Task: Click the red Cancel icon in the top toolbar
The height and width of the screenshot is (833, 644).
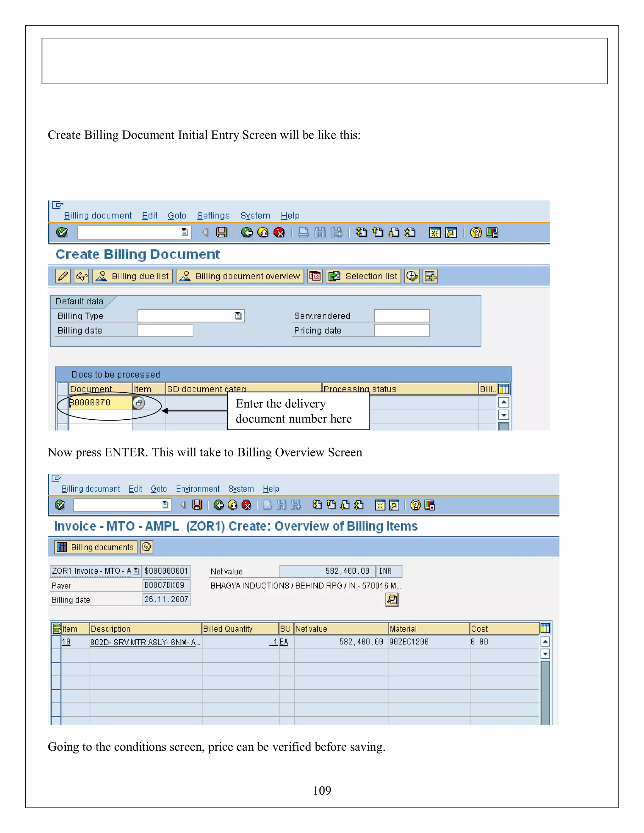Action: point(279,232)
